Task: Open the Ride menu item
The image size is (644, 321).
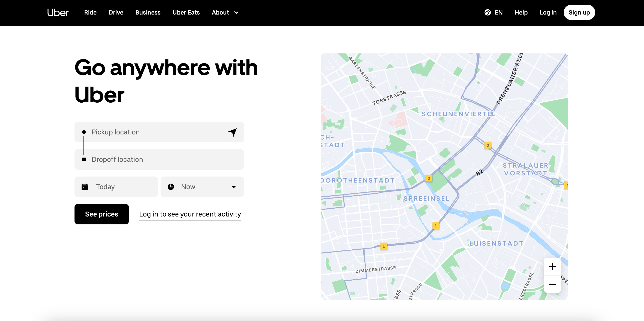Action: pos(90,12)
